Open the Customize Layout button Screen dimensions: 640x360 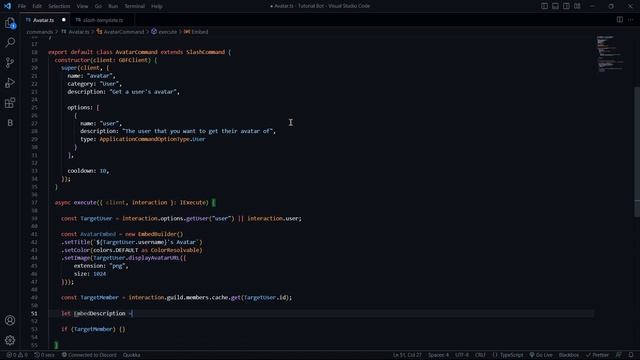pyautogui.click(x=578, y=6)
